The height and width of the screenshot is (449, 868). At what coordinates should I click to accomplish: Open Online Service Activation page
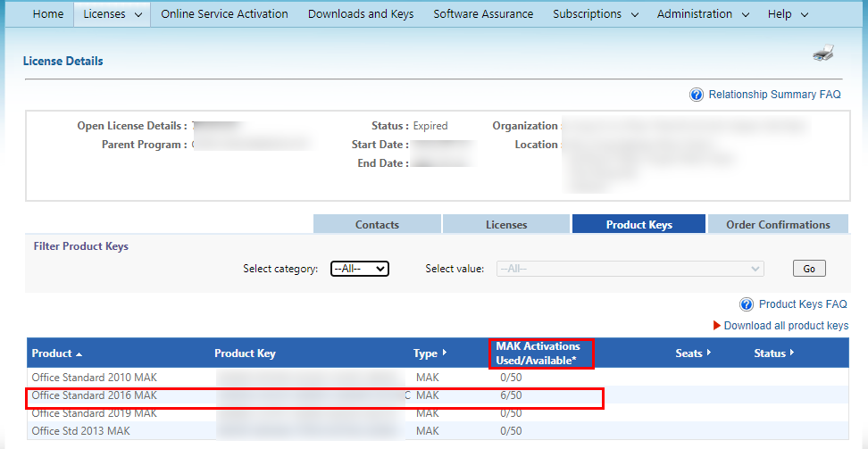224,14
